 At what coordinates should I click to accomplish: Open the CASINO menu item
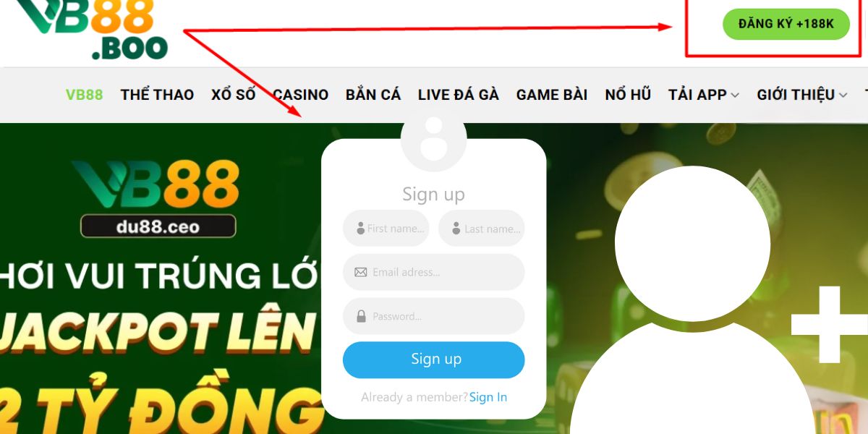[x=301, y=95]
